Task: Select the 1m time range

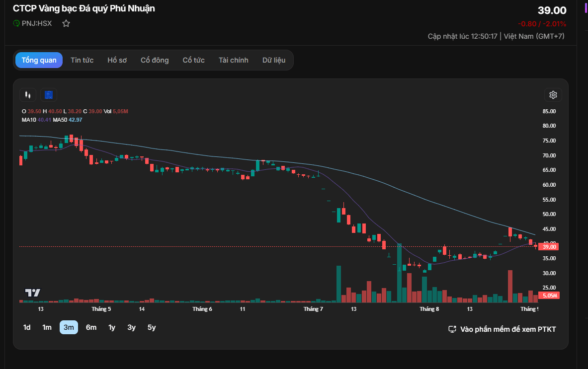Action: 47,327
